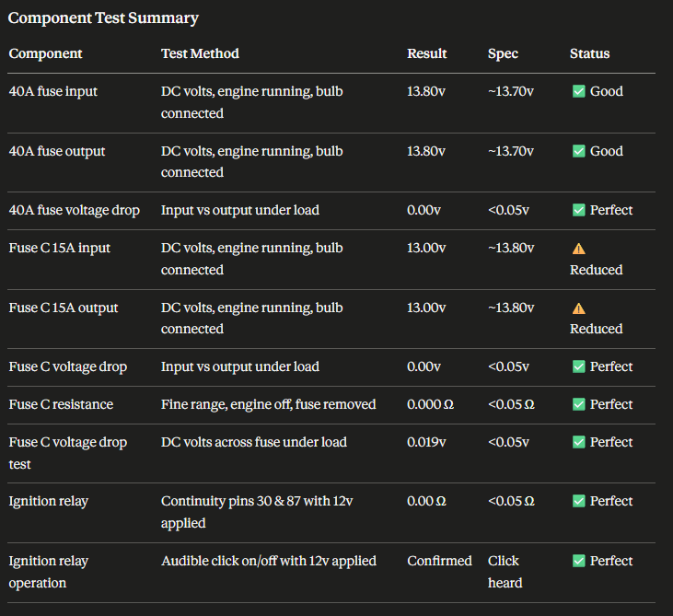Image resolution: width=673 pixels, height=616 pixels.
Task: Click the Result column header
Action: click(x=426, y=53)
